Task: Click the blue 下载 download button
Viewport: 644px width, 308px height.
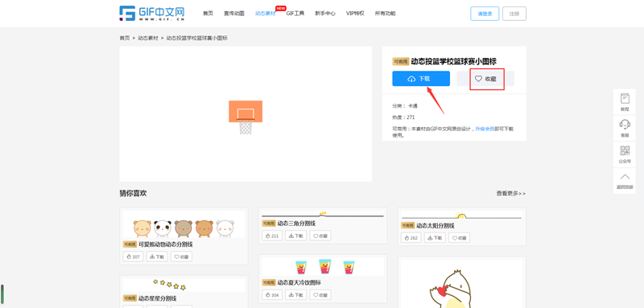Action: (x=421, y=79)
